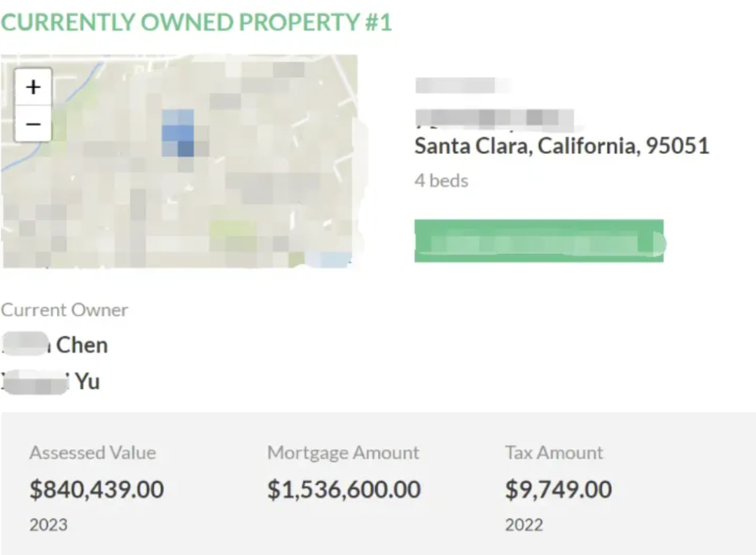
Task: Select the $840,439.00 assessed value
Action: coord(97,489)
